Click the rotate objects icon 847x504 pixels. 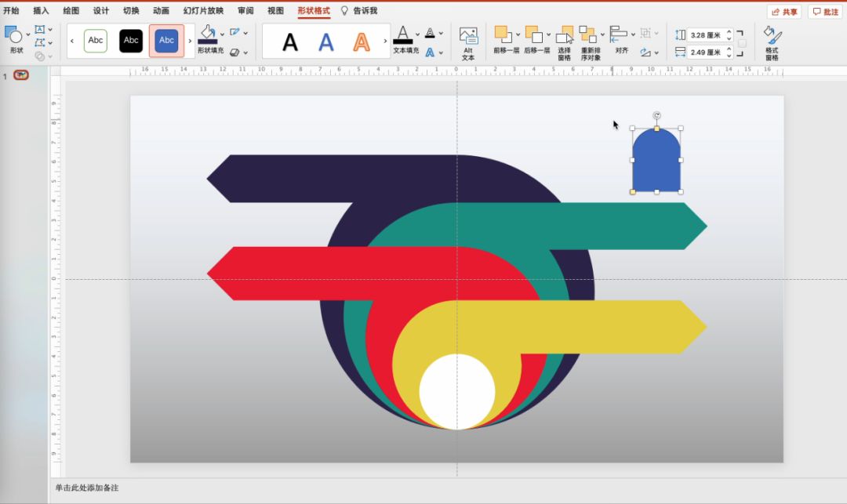645,53
